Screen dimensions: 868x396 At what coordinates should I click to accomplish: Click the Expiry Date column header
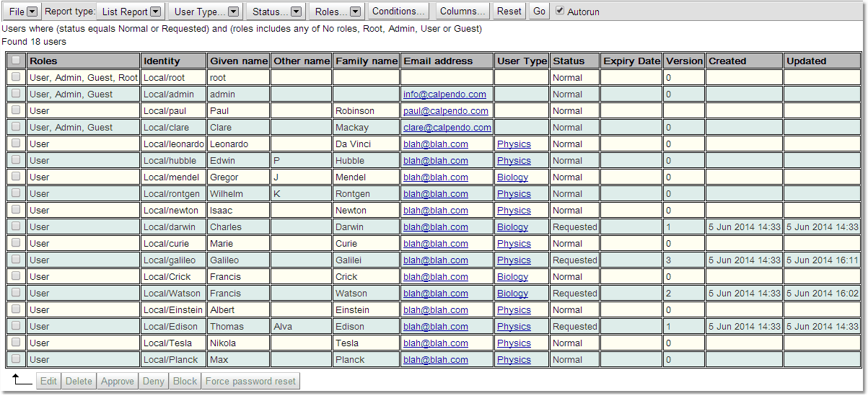[x=631, y=61]
